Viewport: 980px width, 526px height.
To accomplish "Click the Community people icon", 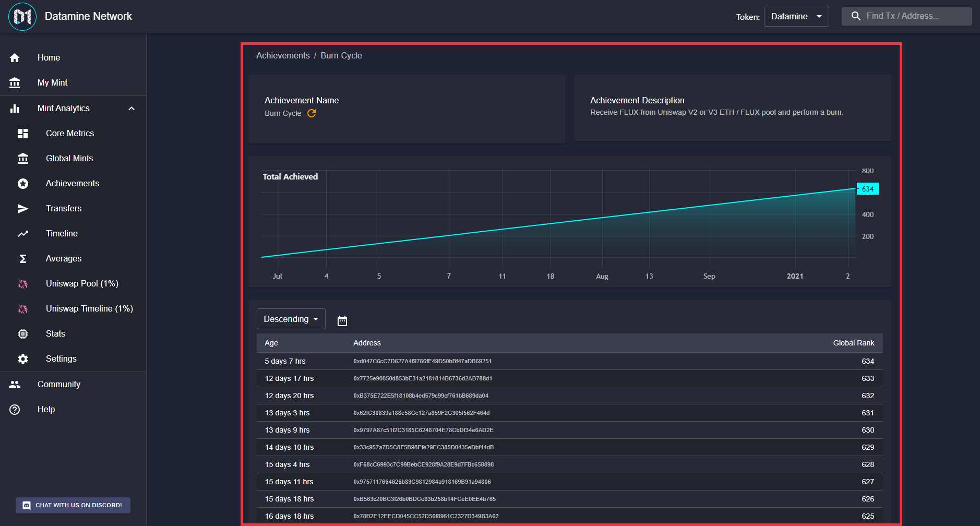I will [x=15, y=385].
